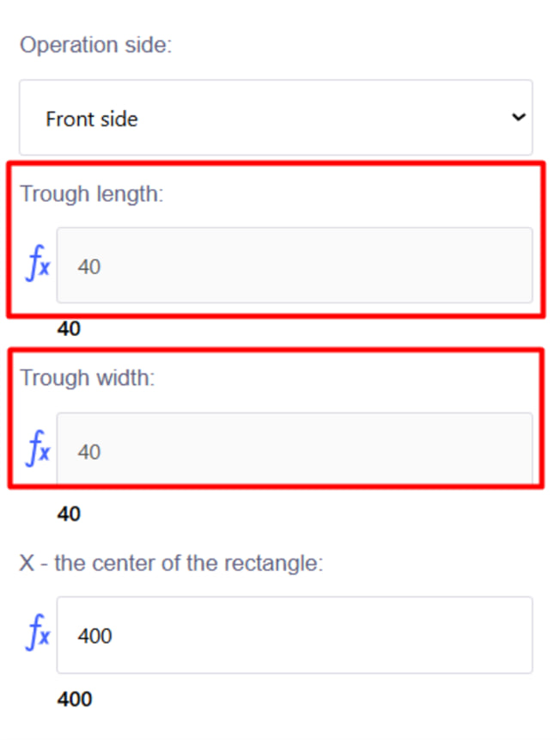This screenshot has height=740, width=560.
Task: Click the bold 40 result under Trough width
Action: [69, 514]
